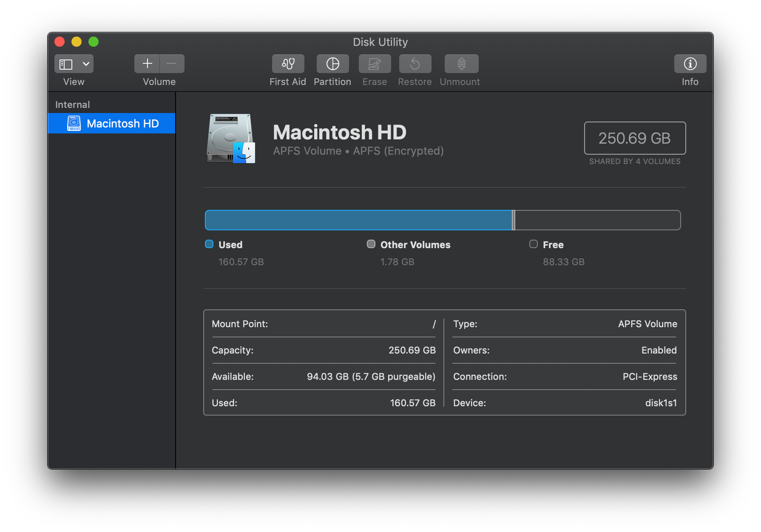Click the SHARED BY 4 VOLUMES label
The height and width of the screenshot is (532, 761).
pos(635,161)
